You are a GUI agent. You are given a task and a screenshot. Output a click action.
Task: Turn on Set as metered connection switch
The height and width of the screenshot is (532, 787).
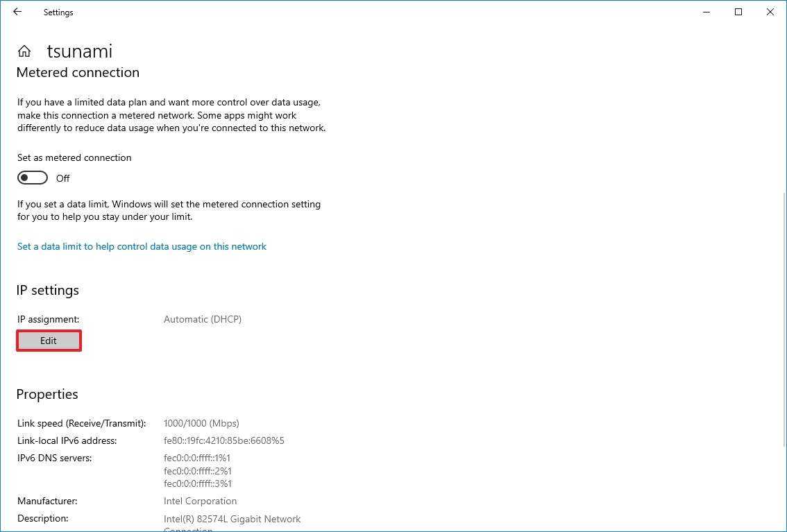(x=33, y=178)
